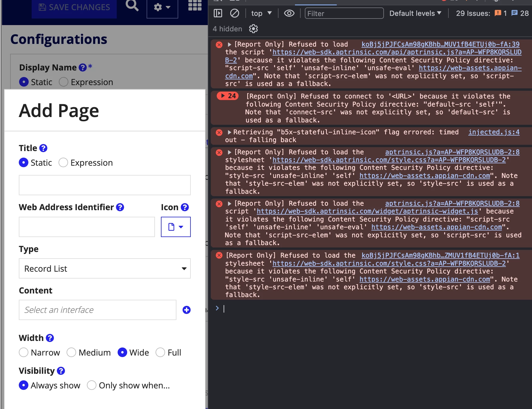
Task: Focus the Select an interface field
Action: pyautogui.click(x=98, y=310)
